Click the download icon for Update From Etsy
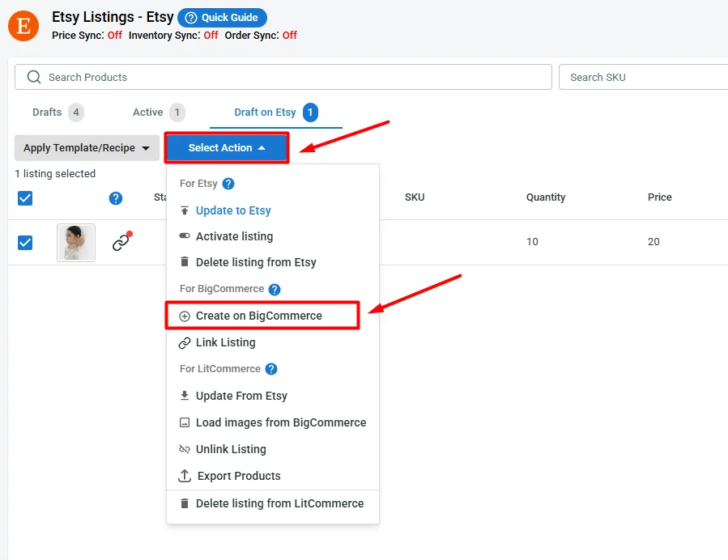 click(x=184, y=395)
